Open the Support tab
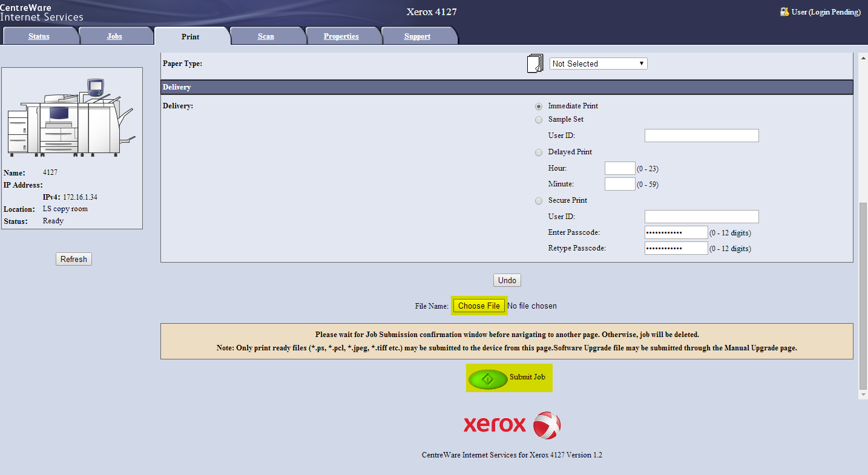This screenshot has height=475, width=868. [x=418, y=36]
